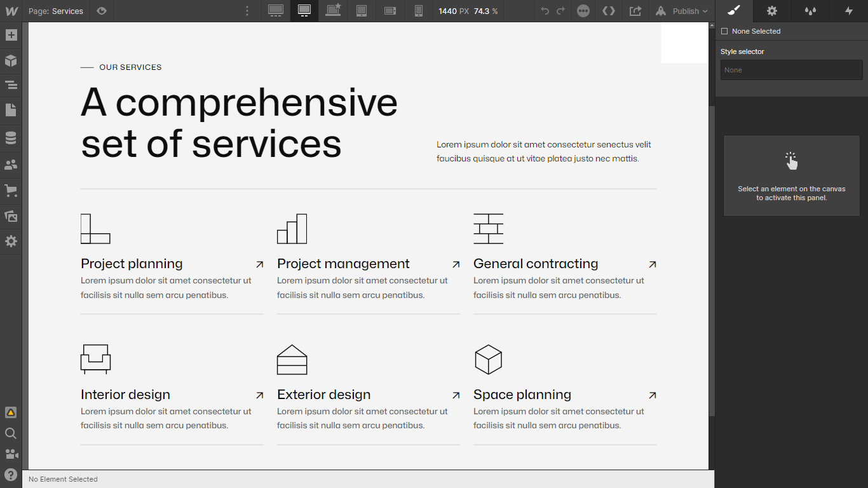Click the Style selector input field

[791, 70]
